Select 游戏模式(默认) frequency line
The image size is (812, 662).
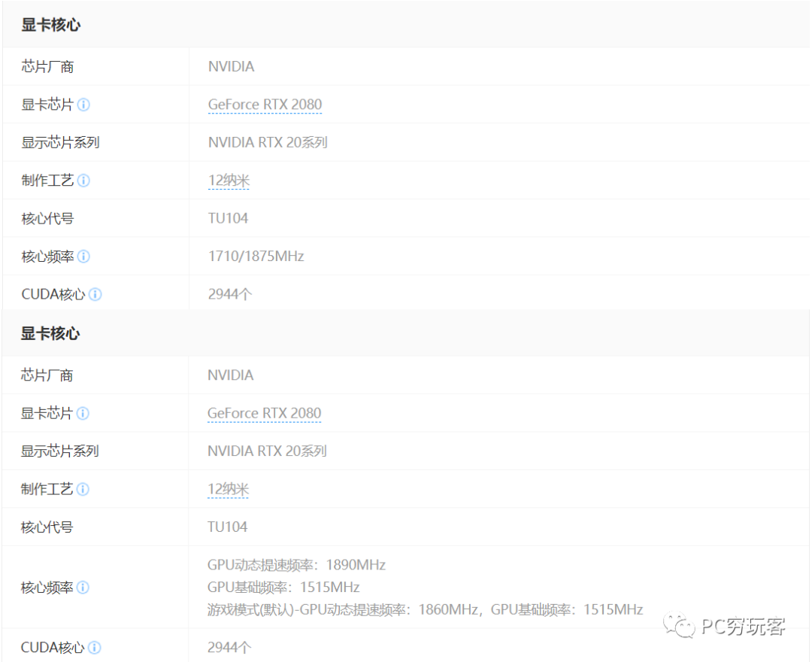coord(425,609)
